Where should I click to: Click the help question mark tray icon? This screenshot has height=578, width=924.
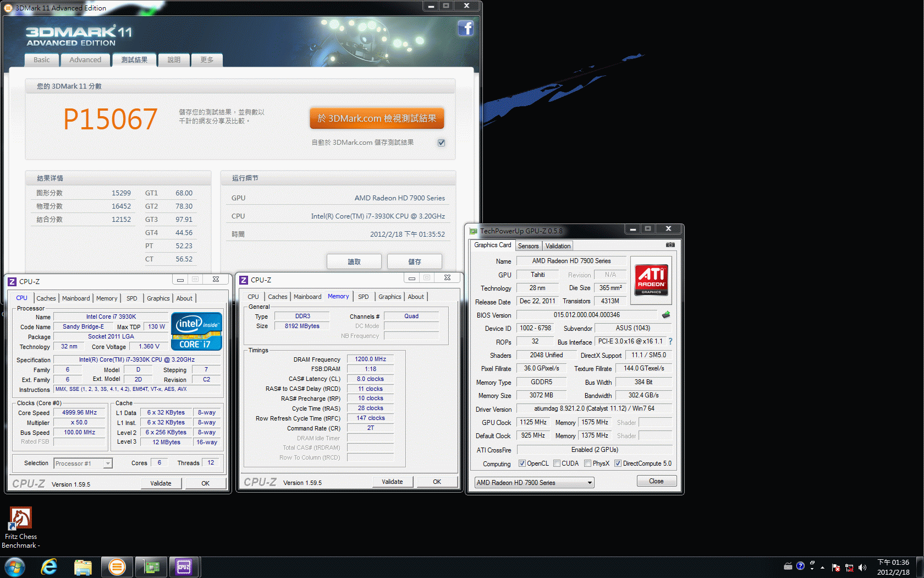tap(800, 566)
